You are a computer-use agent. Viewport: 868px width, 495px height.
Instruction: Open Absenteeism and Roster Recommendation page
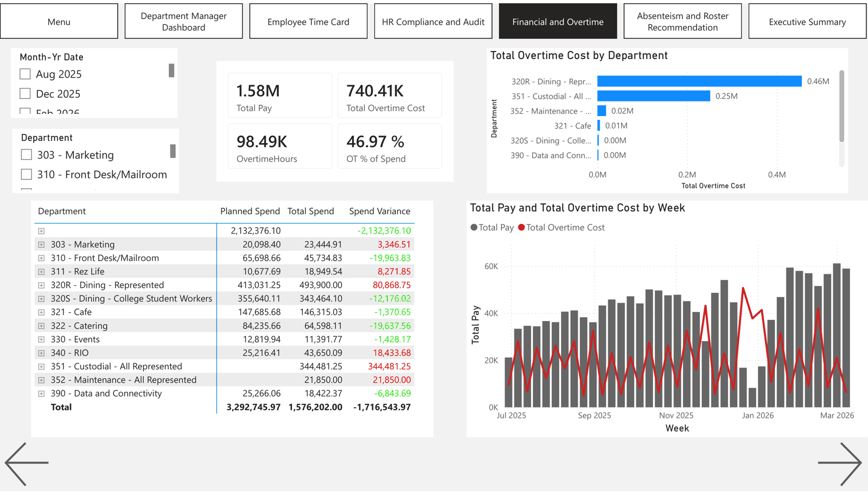683,21
